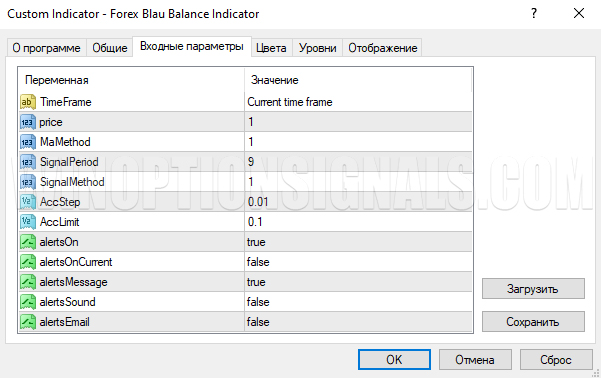Select the AccLimit variable name
The image size is (601, 378).
click(59, 222)
